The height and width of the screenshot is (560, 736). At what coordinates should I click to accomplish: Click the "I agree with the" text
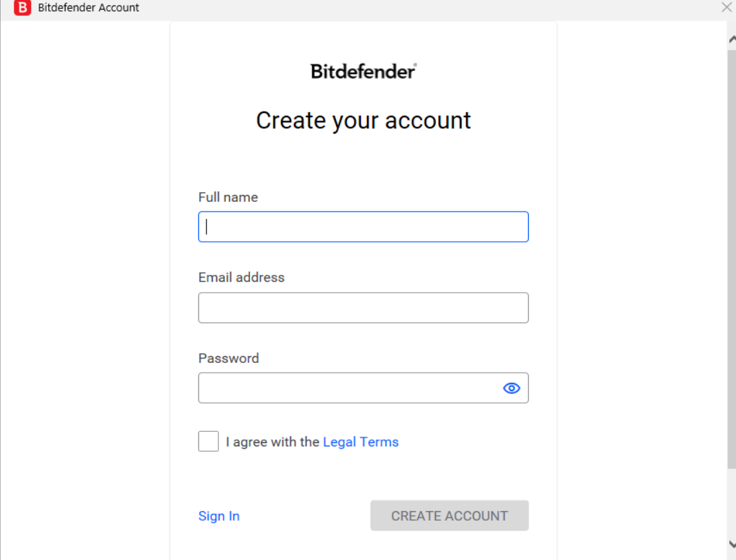[x=273, y=442]
